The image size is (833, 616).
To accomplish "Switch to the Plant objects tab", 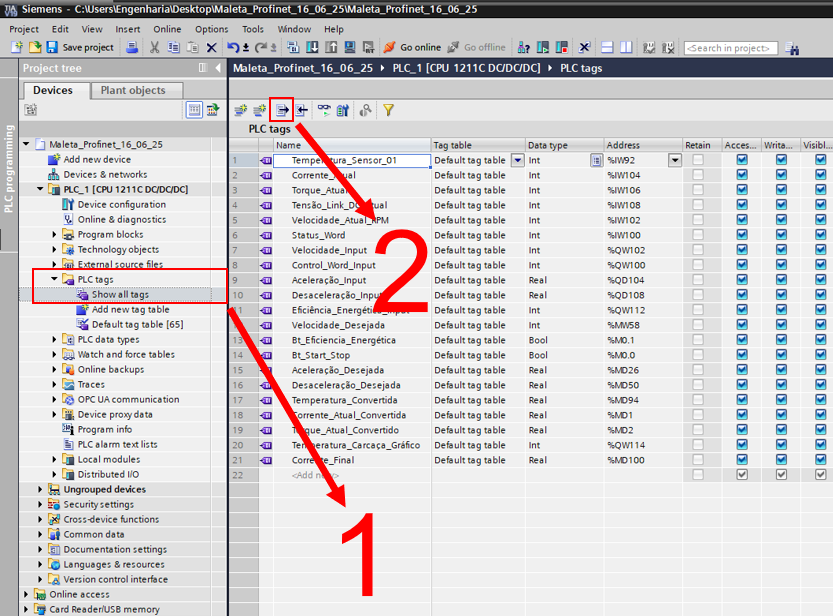I will [x=133, y=90].
